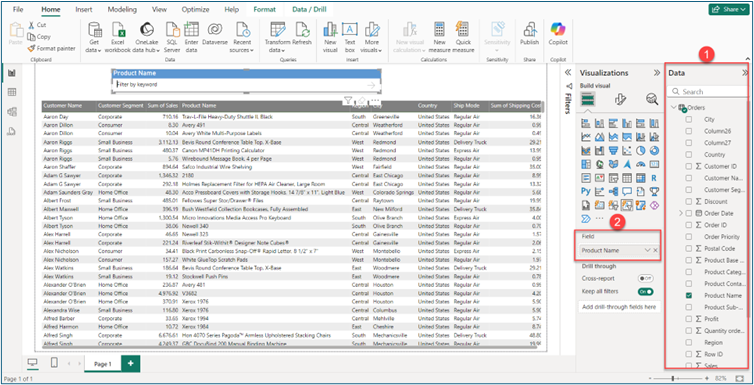Create a New measure
Viewport: 754px width, 385px height.
click(x=440, y=37)
